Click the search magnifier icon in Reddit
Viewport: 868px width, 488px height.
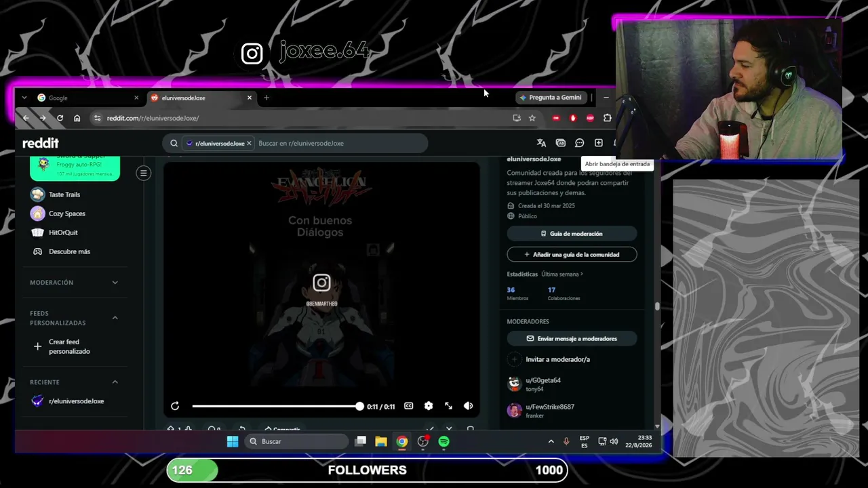pos(174,143)
